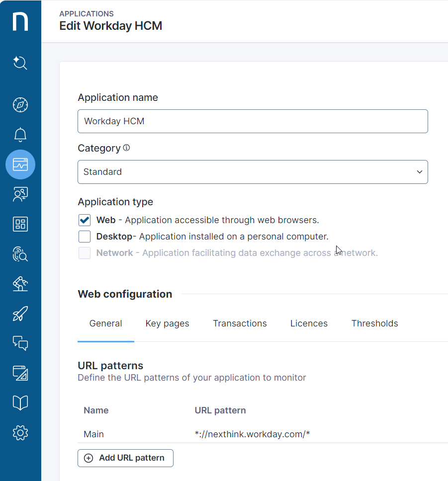
Task: Open the open-book library icon
Action: [x=20, y=403]
